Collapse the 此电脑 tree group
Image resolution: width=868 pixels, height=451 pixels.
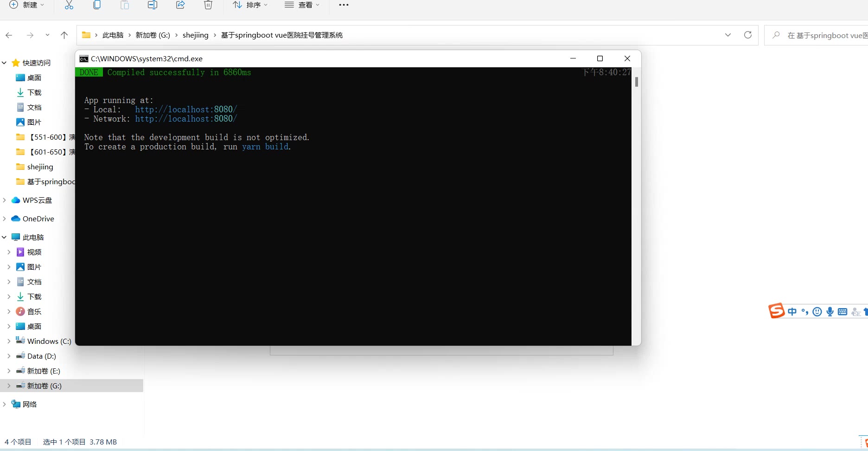point(4,237)
